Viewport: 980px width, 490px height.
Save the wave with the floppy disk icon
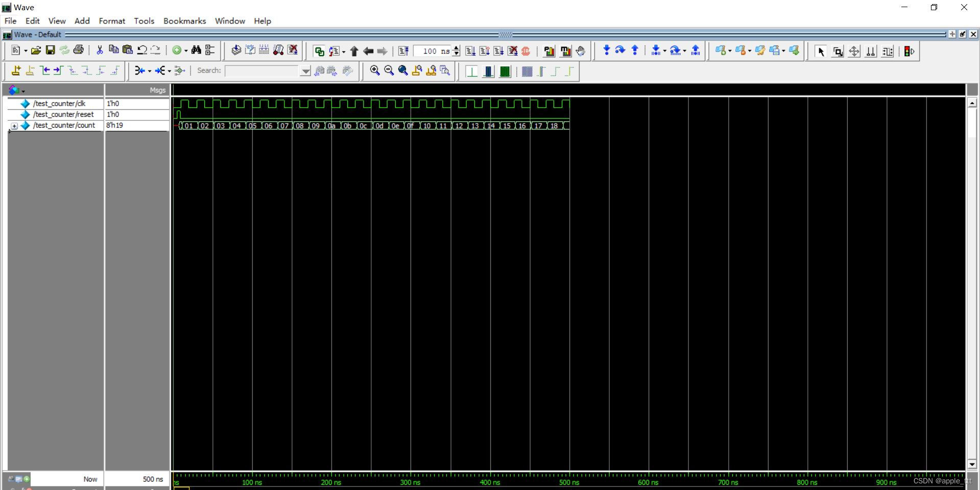coord(50,50)
